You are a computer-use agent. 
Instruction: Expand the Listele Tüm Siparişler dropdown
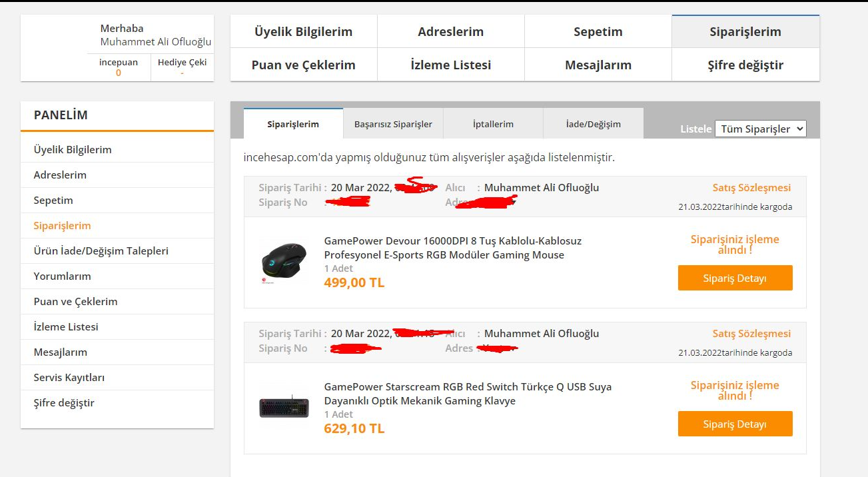760,129
